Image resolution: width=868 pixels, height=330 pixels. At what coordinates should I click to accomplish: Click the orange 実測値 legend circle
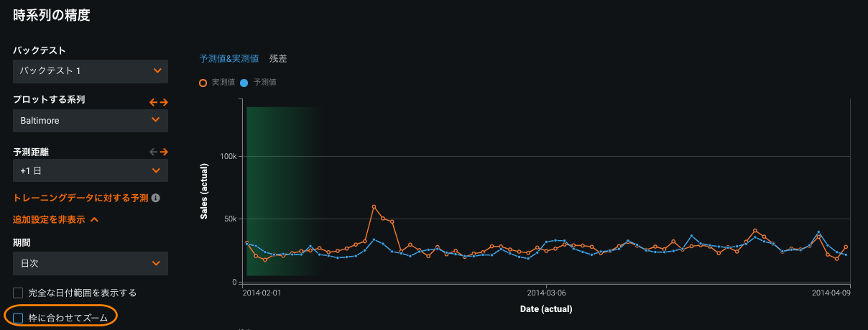203,83
